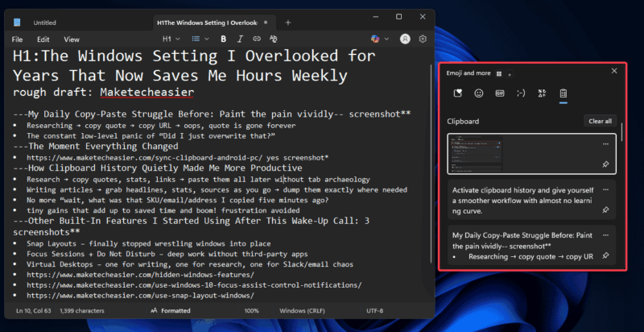The height and width of the screenshot is (332, 644).
Task: Open the Symbols section in emoji panel
Action: tap(542, 93)
